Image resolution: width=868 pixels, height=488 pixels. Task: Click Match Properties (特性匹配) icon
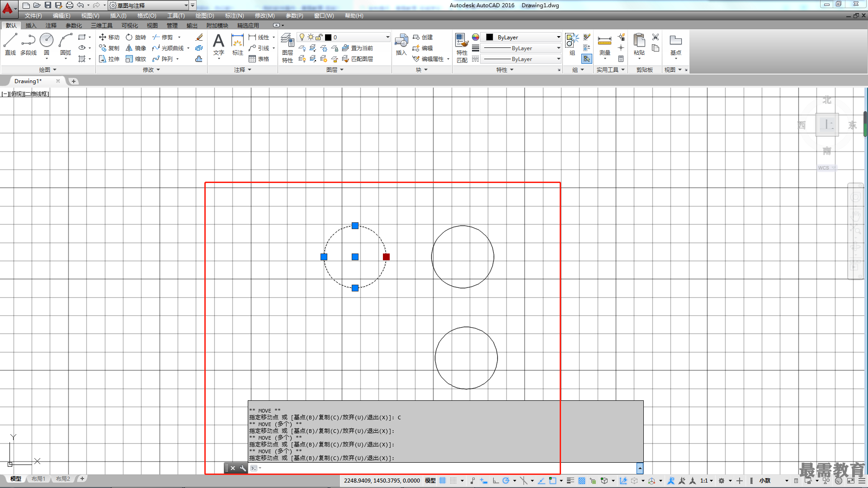click(x=462, y=48)
